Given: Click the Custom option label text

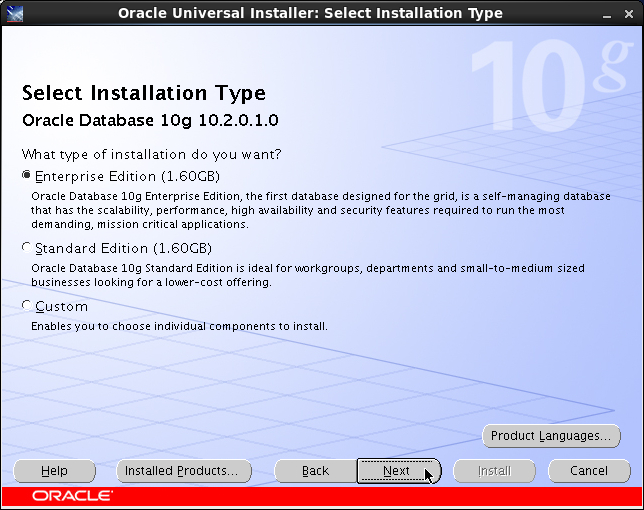Looking at the screenshot, I should click(62, 307).
